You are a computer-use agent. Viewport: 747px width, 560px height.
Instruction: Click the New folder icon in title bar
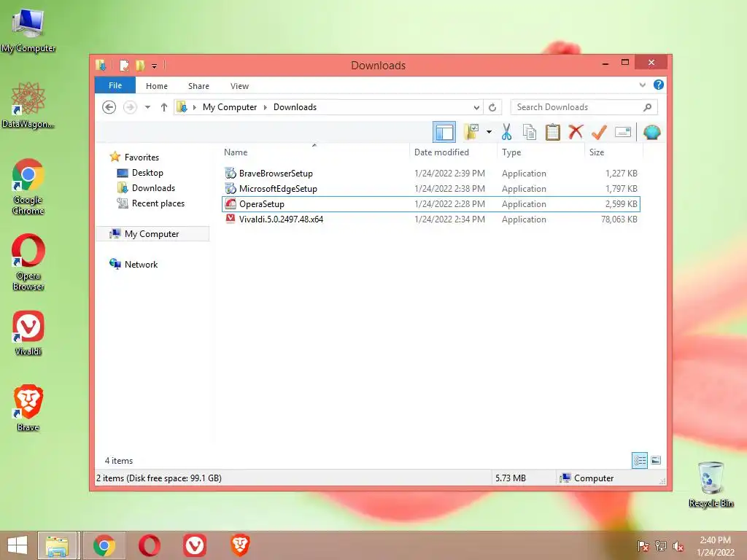pyautogui.click(x=139, y=65)
